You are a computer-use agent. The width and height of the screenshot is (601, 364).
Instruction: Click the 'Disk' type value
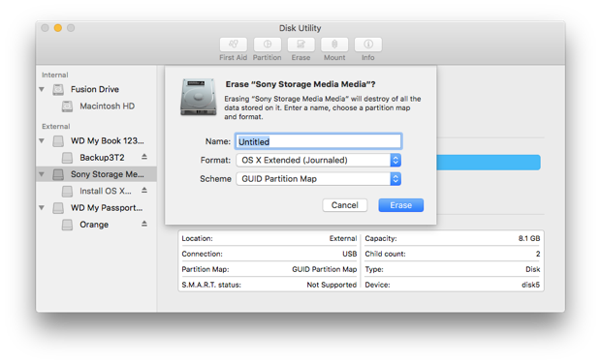[533, 269]
